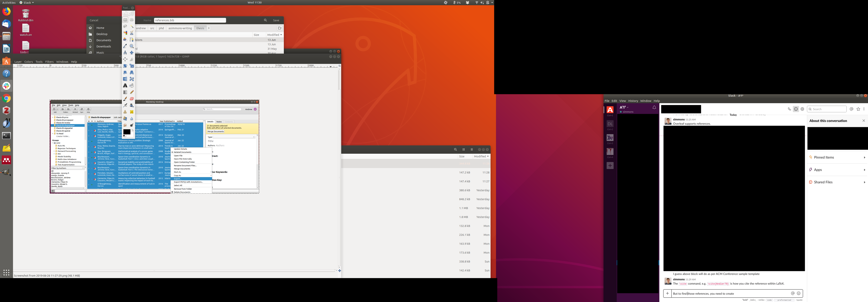Click the black foreground color swatch

126,132
